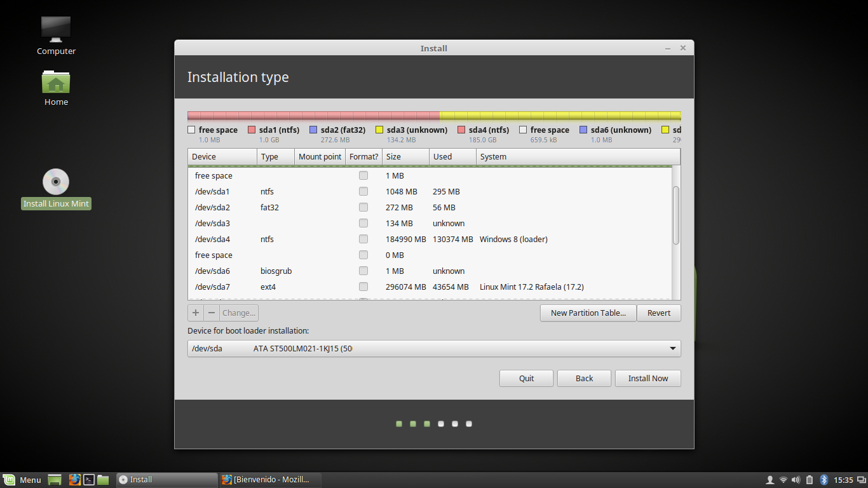The width and height of the screenshot is (868, 488).
Task: Select the /dev/sda2 partition row
Action: click(430, 207)
